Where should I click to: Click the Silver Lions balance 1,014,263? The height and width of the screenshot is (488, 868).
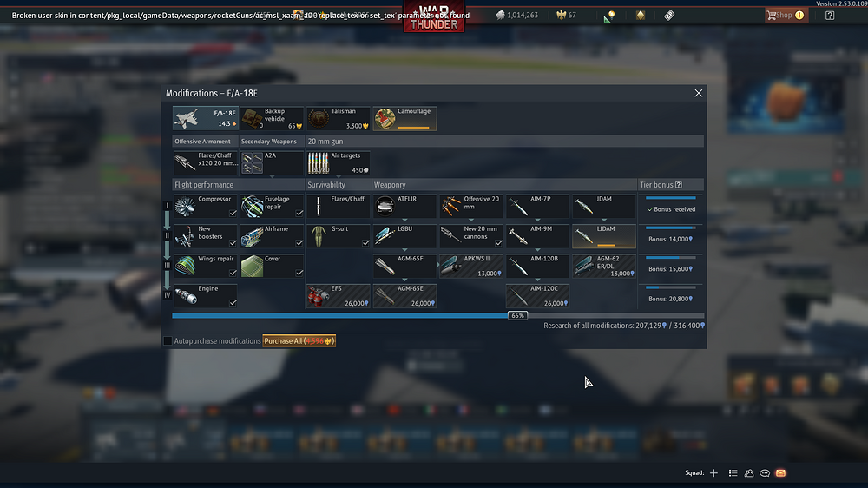pyautogui.click(x=517, y=15)
